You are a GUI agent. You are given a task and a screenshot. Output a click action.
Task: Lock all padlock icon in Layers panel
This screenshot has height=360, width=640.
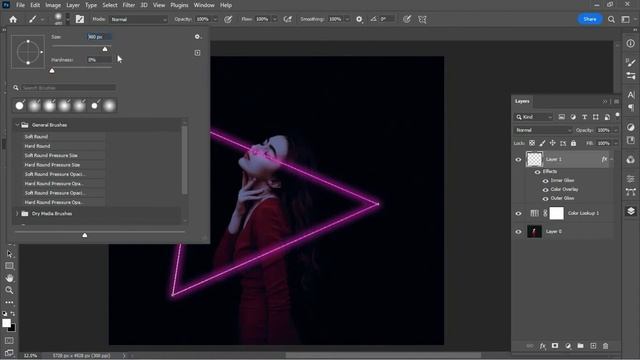tap(573, 143)
